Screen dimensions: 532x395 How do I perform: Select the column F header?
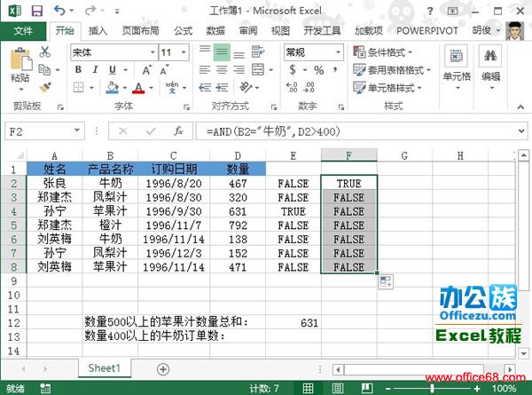(x=348, y=155)
